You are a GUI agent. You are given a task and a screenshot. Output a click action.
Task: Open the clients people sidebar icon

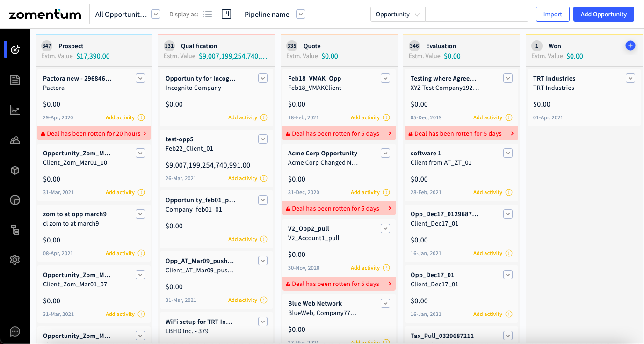click(x=15, y=140)
